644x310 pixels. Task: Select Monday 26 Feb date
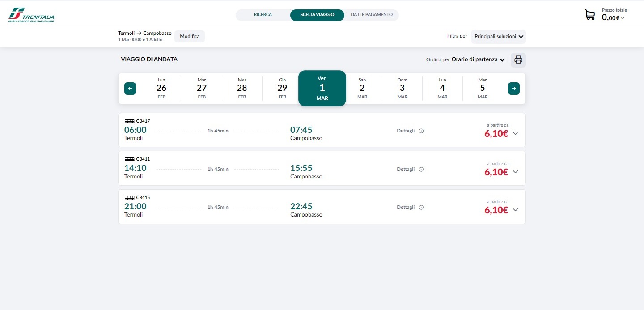[161, 89]
